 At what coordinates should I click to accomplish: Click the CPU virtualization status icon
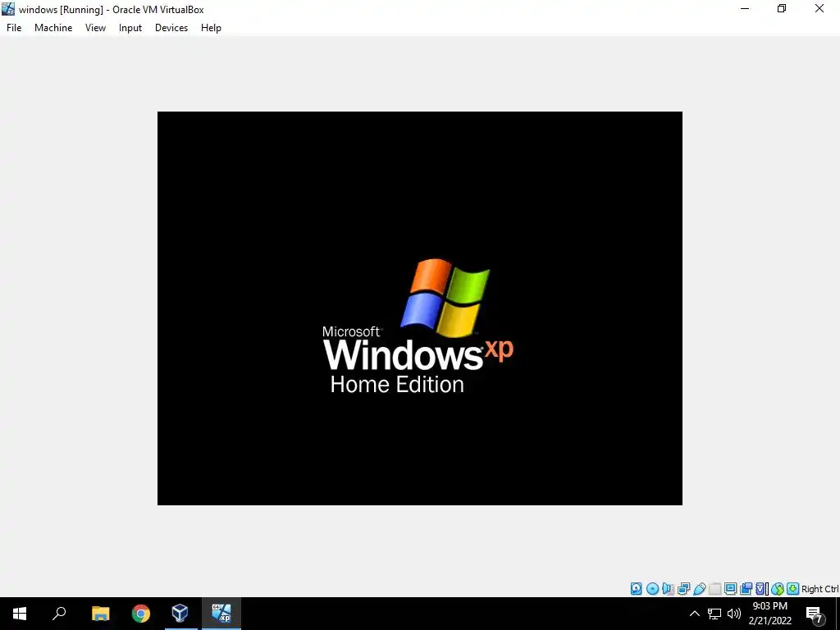761,589
